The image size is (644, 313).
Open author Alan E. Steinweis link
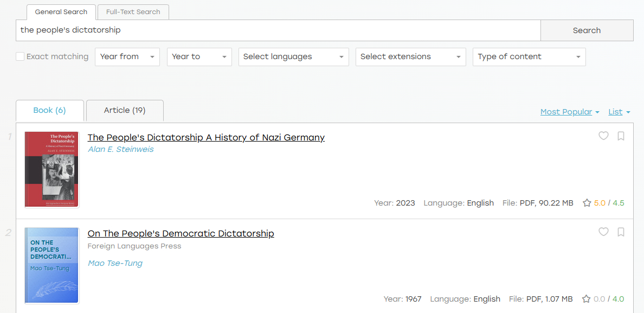coord(121,150)
